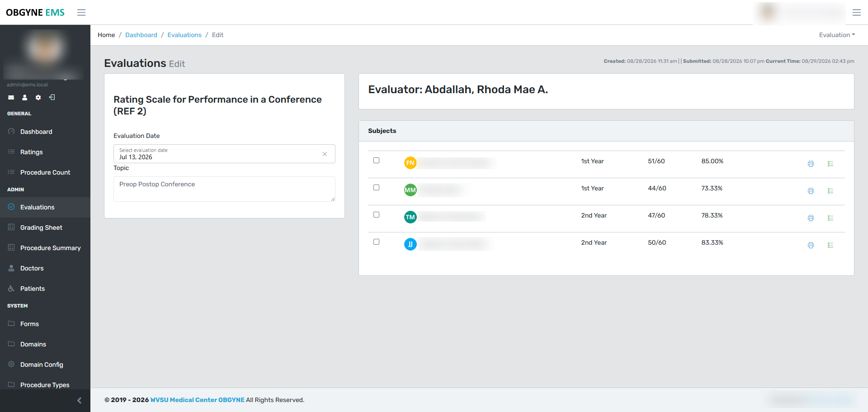Expand the Evaluation dropdown in the breadcrumb bar

(837, 35)
